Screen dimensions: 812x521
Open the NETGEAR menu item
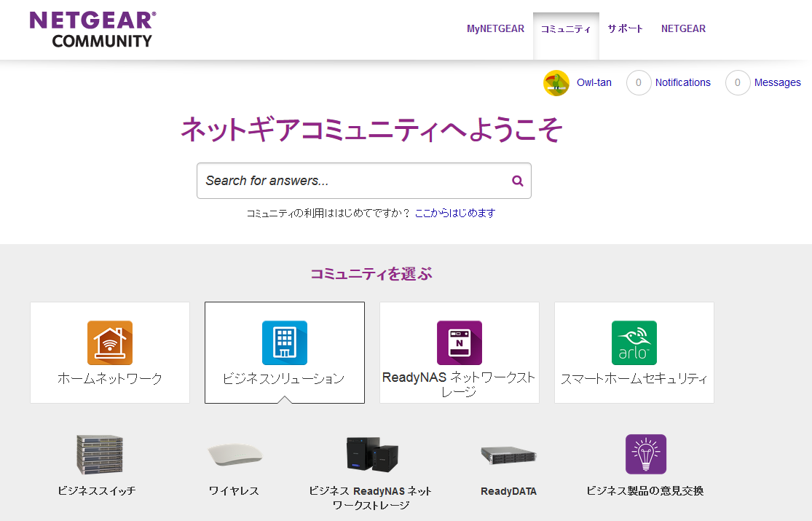[683, 29]
